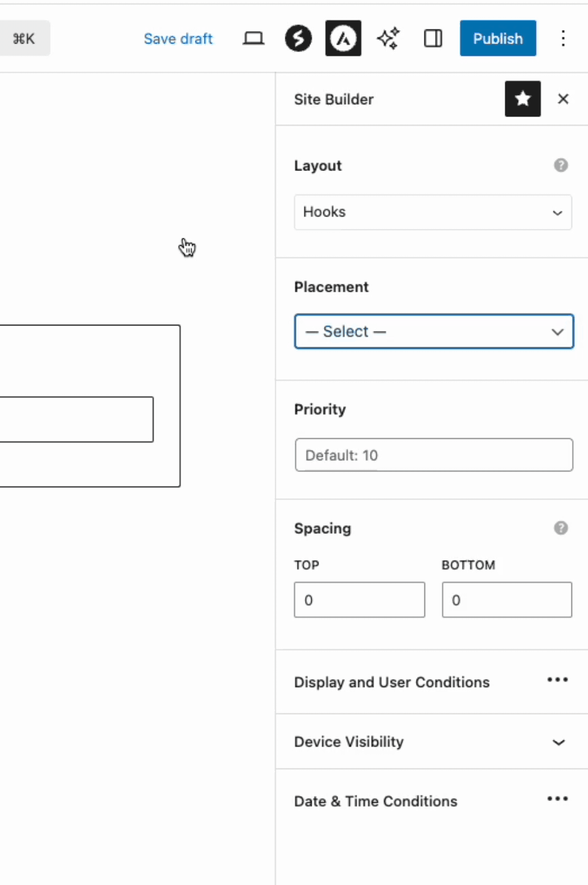Click the Priority input field
The height and width of the screenshot is (885, 588).
(434, 455)
